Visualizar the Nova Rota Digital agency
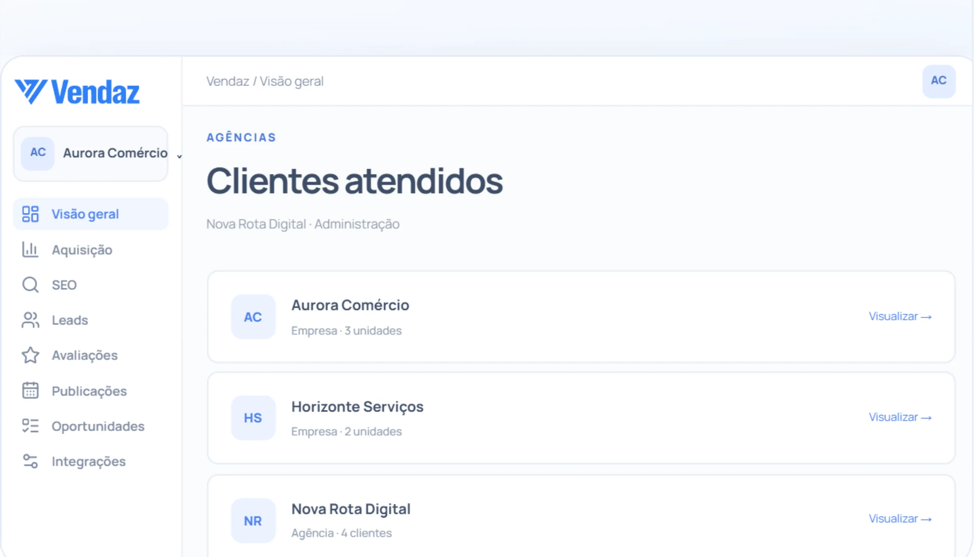 click(x=900, y=518)
